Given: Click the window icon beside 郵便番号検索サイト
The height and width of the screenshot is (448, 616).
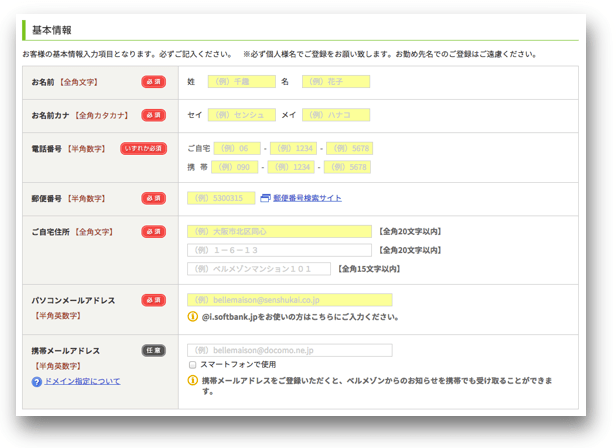Looking at the screenshot, I should pyautogui.click(x=266, y=198).
